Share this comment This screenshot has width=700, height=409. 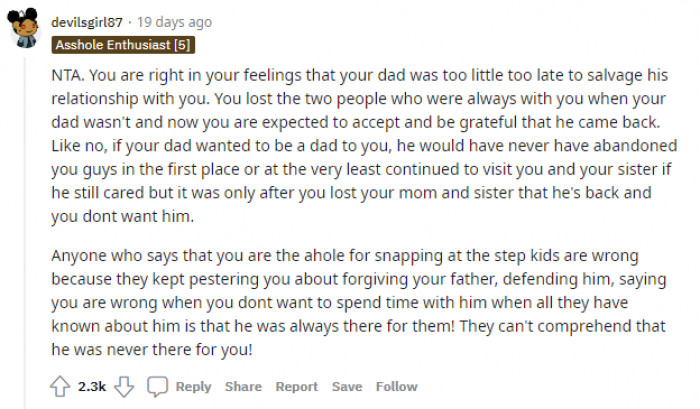[243, 387]
